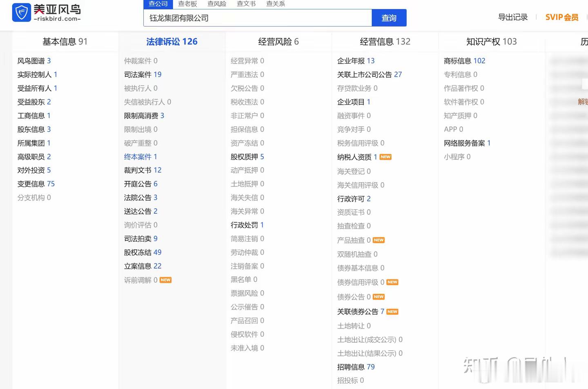Click the 未准入境 0 entry
Viewport: 588px width, 389px height.
pos(247,348)
